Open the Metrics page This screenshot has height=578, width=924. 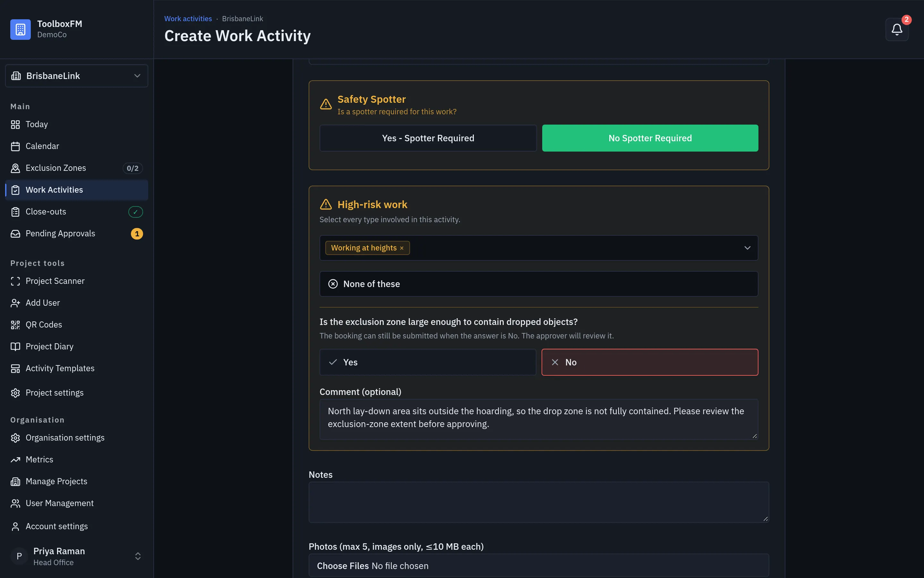point(76,460)
